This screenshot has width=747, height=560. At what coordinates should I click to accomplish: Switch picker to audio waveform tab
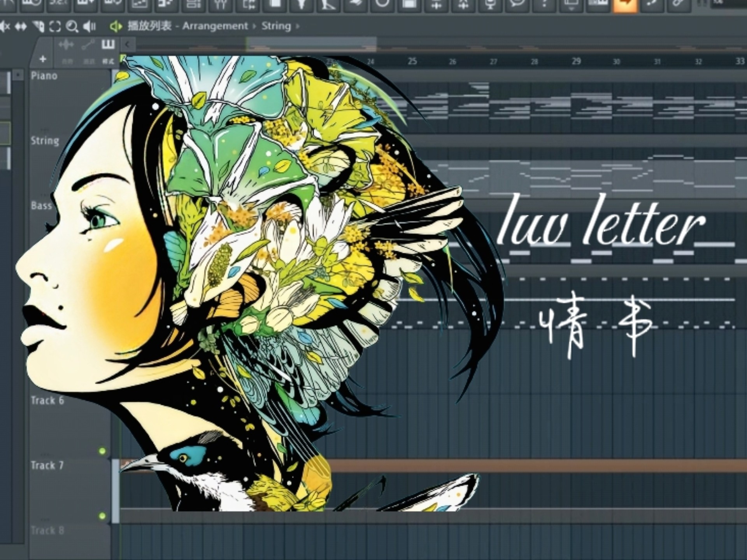point(67,45)
